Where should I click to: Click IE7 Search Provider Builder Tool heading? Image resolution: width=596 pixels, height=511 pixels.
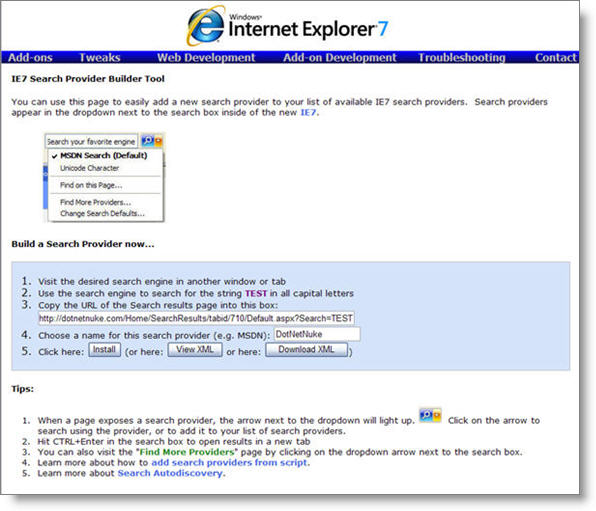(x=88, y=79)
